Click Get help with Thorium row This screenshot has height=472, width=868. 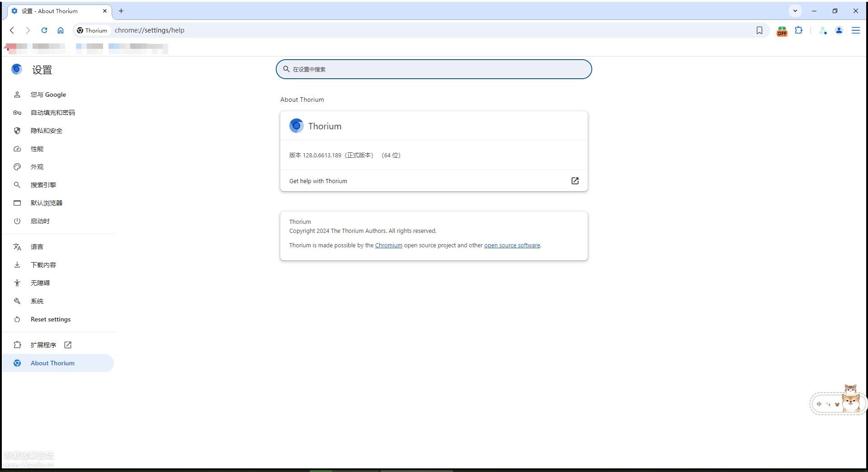[434, 181]
